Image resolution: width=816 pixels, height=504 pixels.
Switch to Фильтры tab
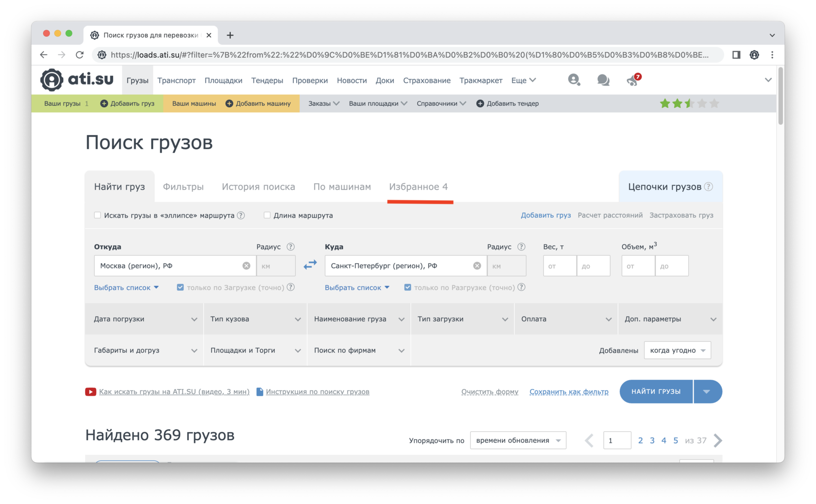(183, 186)
